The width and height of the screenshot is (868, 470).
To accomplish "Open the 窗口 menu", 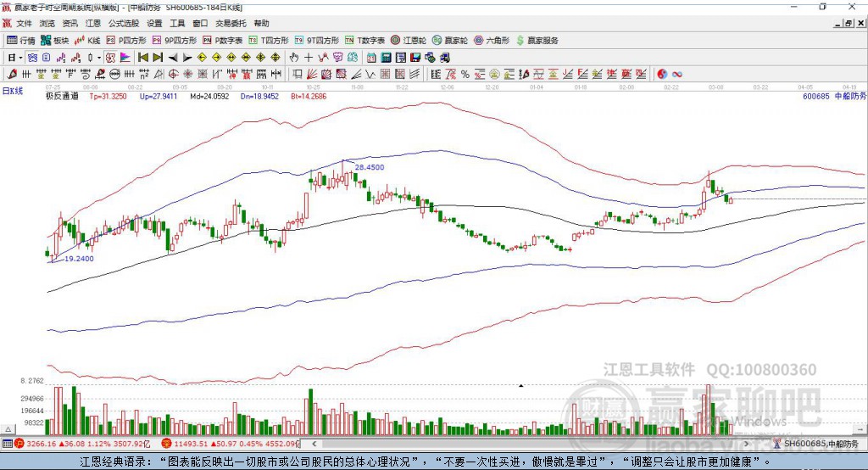I will (200, 23).
